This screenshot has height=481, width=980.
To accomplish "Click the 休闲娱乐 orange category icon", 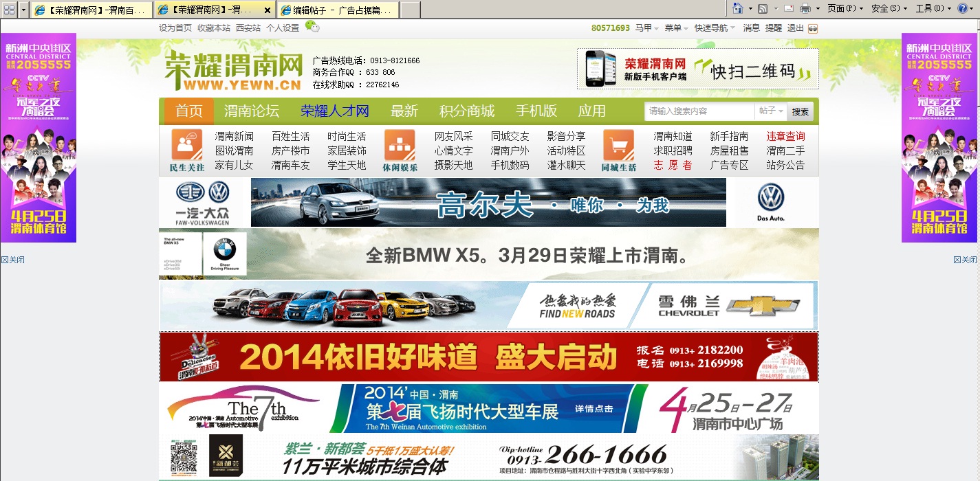I will pos(400,145).
